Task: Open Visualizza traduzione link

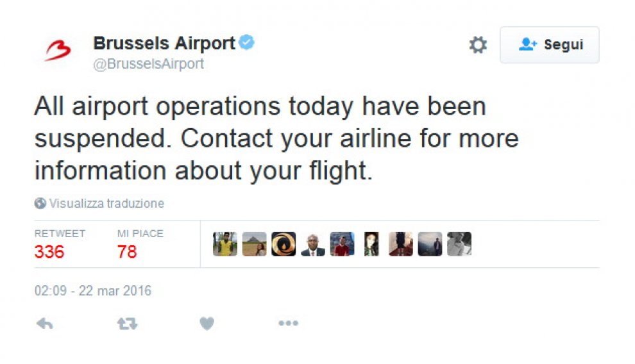Action: pos(107,203)
